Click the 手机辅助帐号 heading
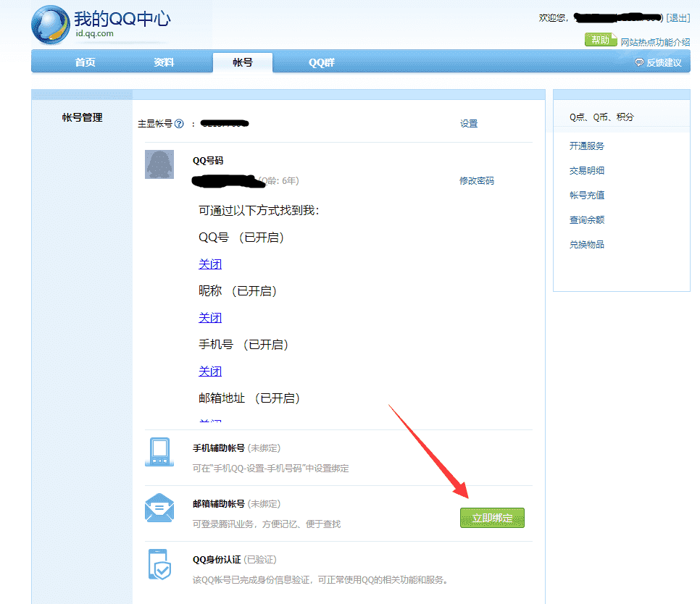Viewport: 700px width, 604px height. [x=218, y=448]
